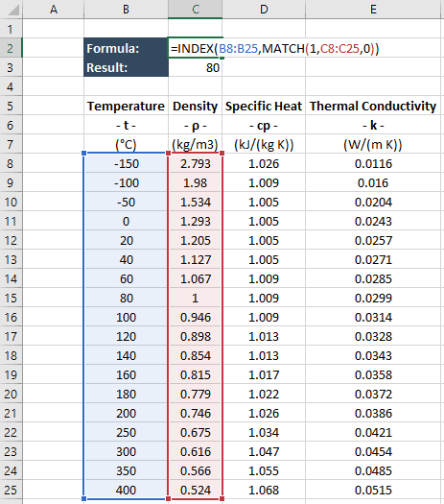Click the '(°C)' unit cell

[126, 144]
